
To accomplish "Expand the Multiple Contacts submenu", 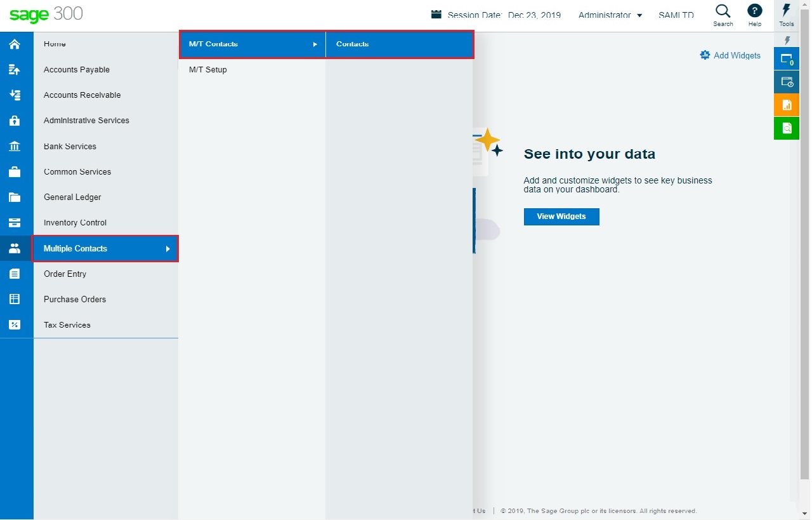I will click(105, 249).
